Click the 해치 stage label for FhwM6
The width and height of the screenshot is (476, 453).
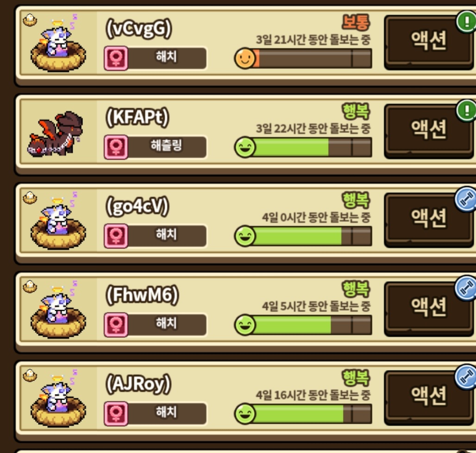[166, 323]
